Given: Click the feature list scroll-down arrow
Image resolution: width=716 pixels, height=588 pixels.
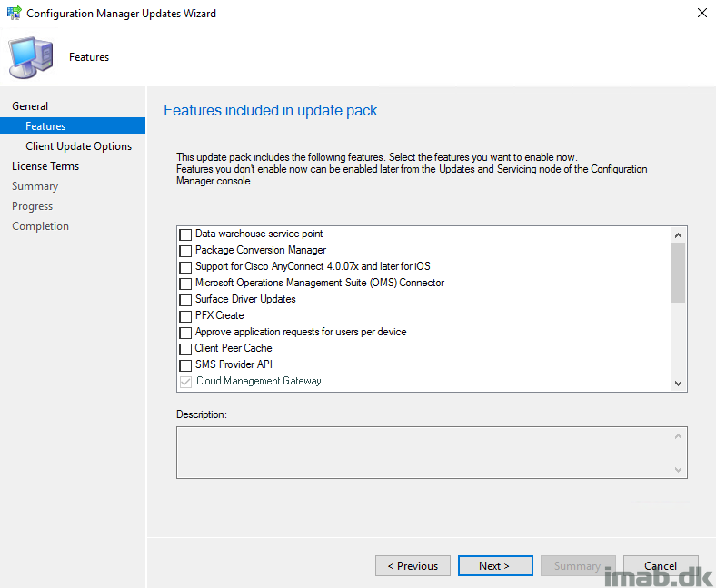Looking at the screenshot, I should (678, 383).
